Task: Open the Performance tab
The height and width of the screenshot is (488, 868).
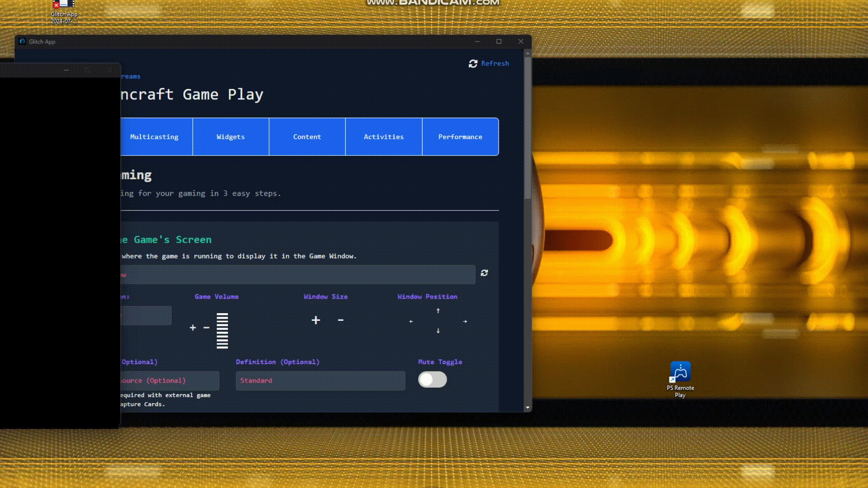Action: (461, 136)
